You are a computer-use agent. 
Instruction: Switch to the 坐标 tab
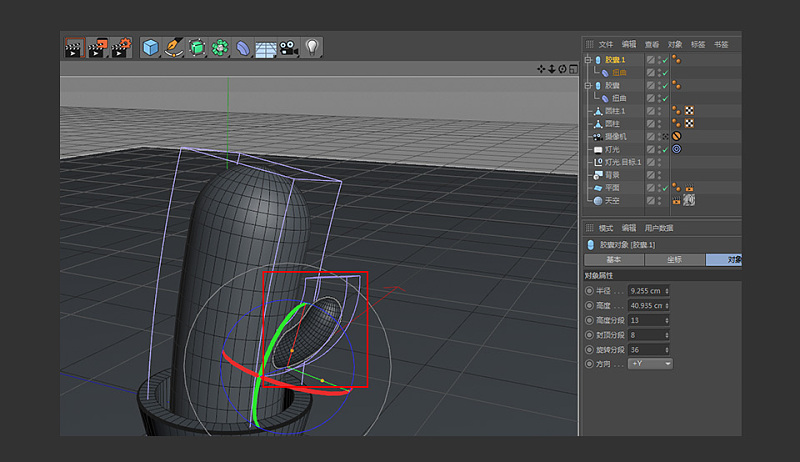(x=674, y=260)
